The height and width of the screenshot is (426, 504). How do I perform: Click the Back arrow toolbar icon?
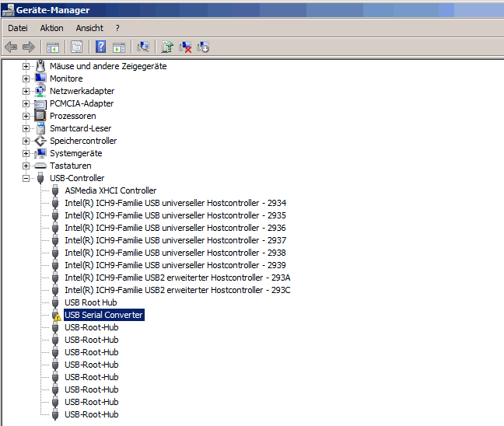pyautogui.click(x=11, y=47)
